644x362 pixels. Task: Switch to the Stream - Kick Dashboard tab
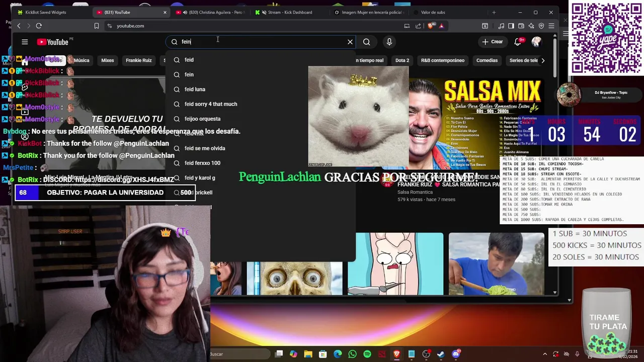click(x=289, y=12)
